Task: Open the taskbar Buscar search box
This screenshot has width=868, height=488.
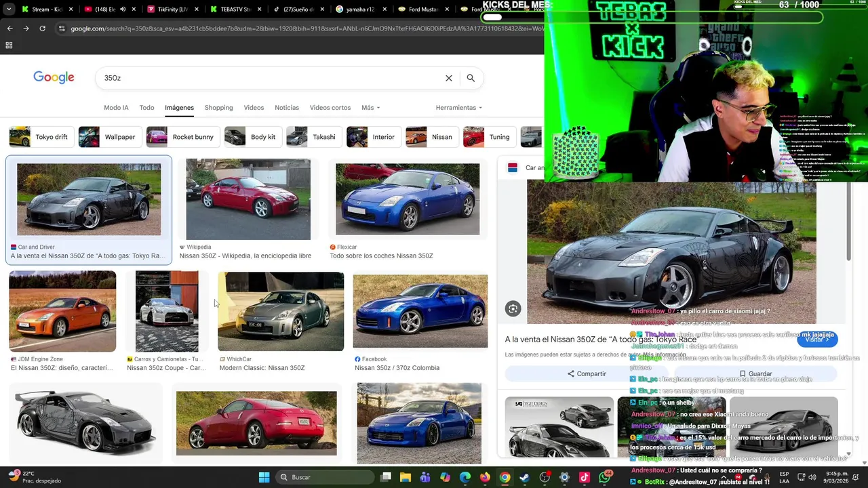Action: tap(325, 477)
